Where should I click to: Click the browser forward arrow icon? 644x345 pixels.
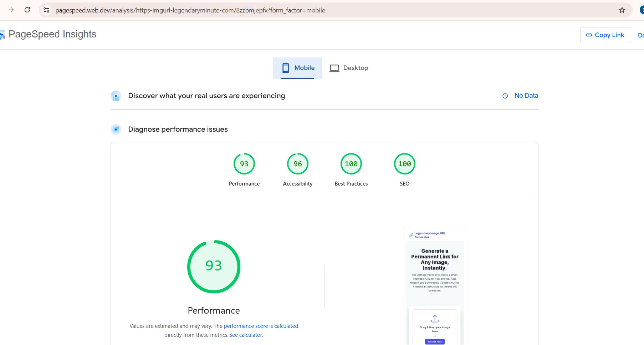coord(11,10)
